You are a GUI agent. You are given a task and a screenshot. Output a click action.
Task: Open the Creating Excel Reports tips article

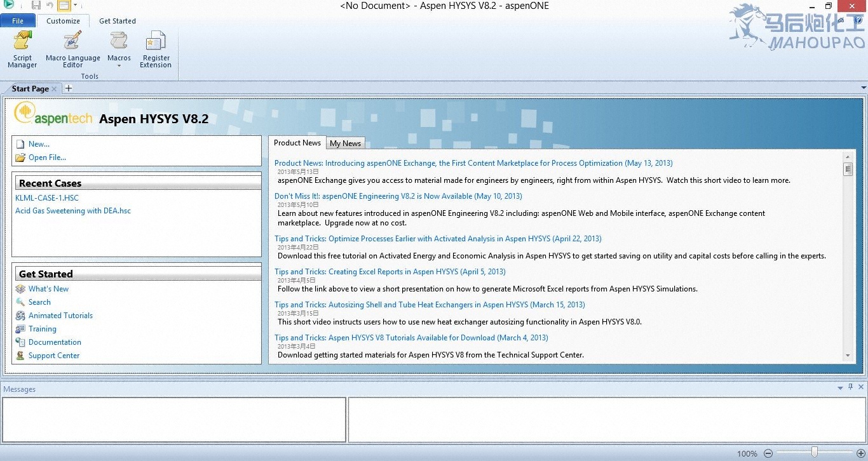pos(390,272)
